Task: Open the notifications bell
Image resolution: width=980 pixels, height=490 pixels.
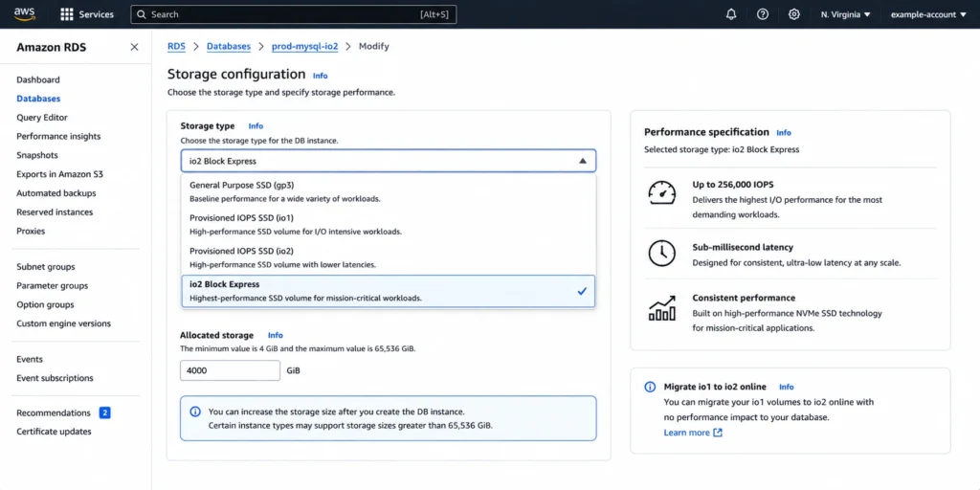Action: click(x=731, y=14)
